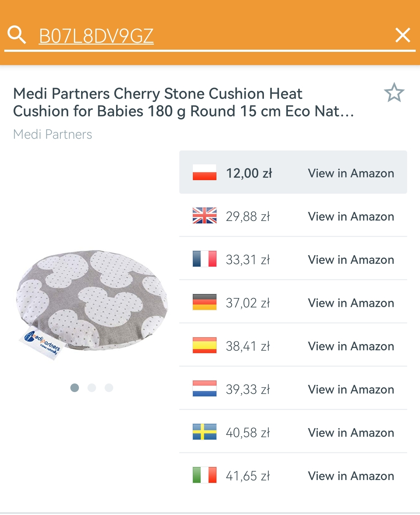Screen dimensions: 420x515
Task: Click the Italy flag icon
Action: [204, 475]
